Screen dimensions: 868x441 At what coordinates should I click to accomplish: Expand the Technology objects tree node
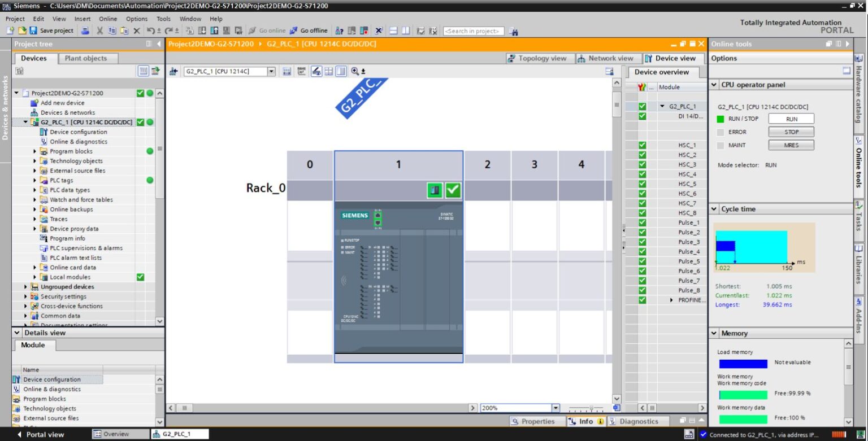pos(35,161)
